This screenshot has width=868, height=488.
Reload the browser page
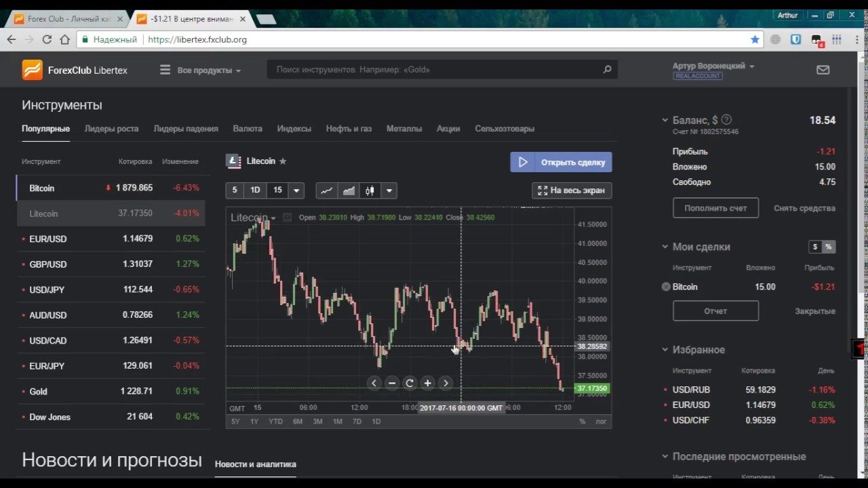tap(47, 39)
